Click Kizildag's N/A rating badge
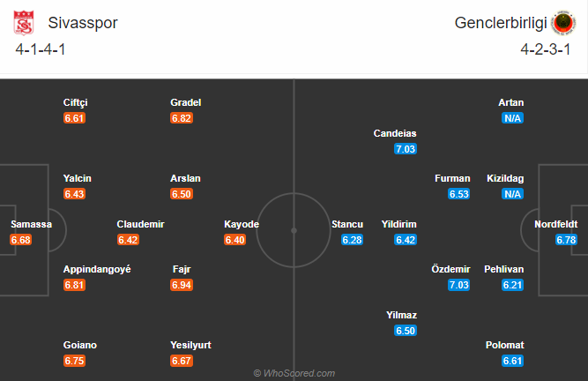Screen dimensions: 588x381 click(x=513, y=194)
